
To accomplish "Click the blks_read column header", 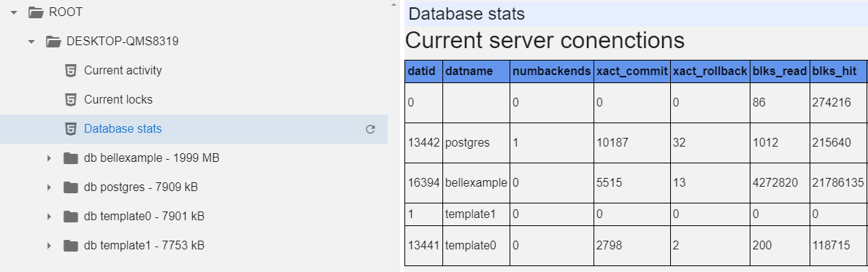I will coord(780,71).
